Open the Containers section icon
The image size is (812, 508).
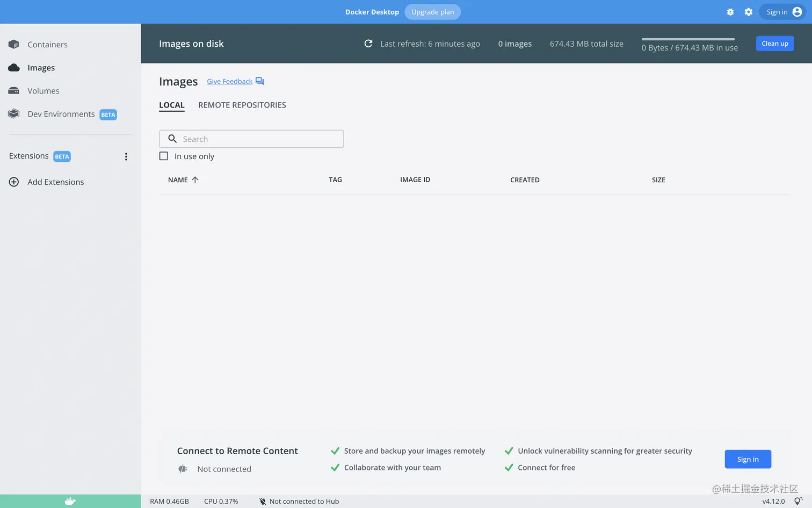14,44
